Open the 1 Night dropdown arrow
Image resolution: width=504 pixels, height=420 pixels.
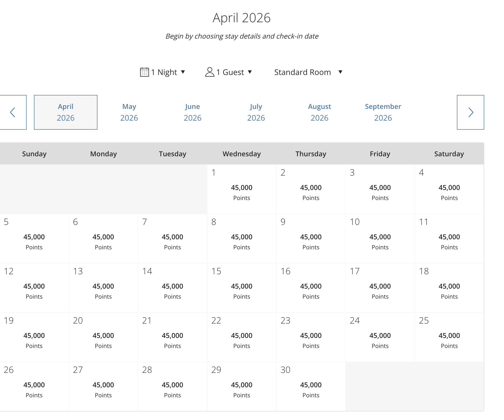click(183, 72)
